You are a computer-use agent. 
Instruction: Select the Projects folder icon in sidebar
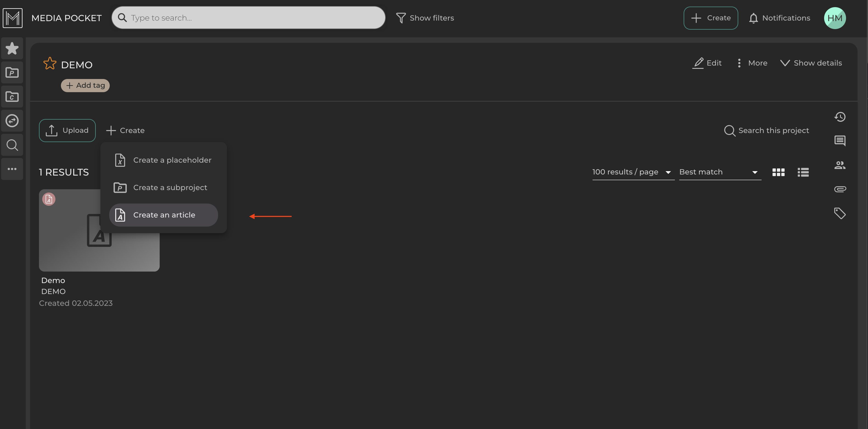tap(12, 72)
